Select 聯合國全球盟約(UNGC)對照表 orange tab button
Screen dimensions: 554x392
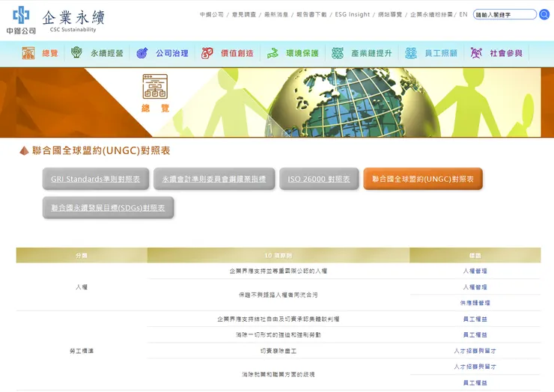pyautogui.click(x=423, y=179)
